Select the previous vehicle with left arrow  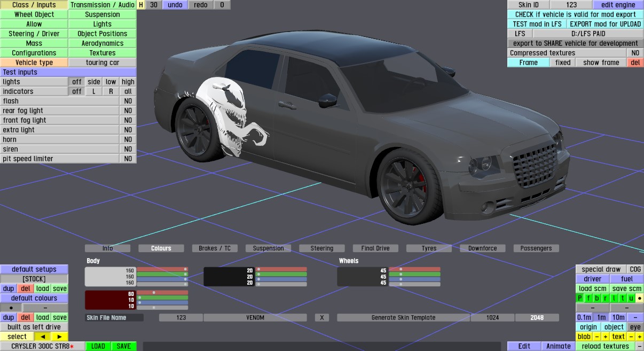(x=43, y=337)
